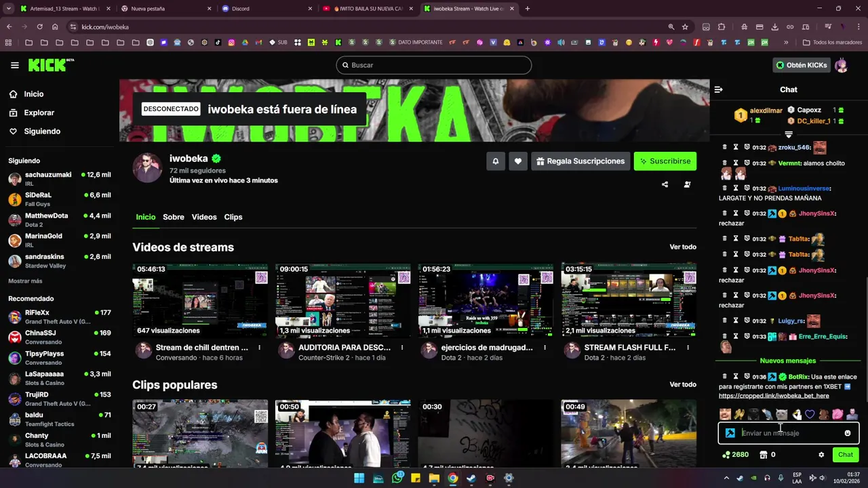This screenshot has height=488, width=868.
Task: Click the hourglass timeout icon on Vermnt's message
Action: point(735,163)
